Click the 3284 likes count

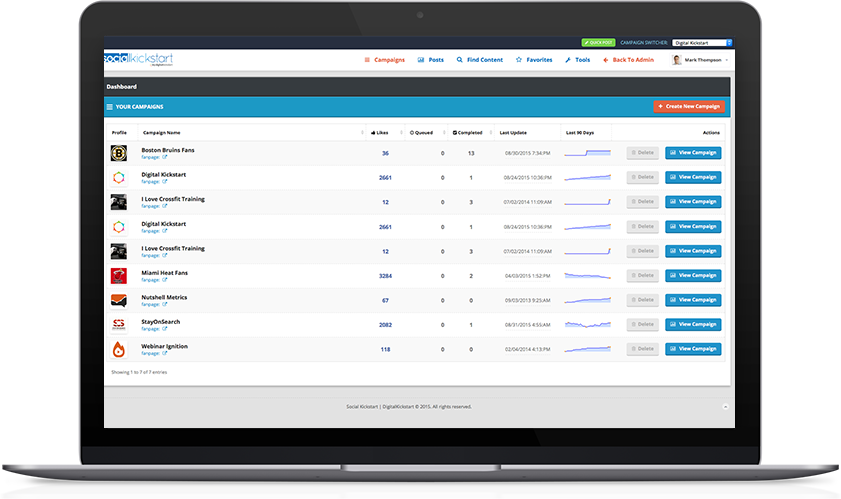pos(385,276)
